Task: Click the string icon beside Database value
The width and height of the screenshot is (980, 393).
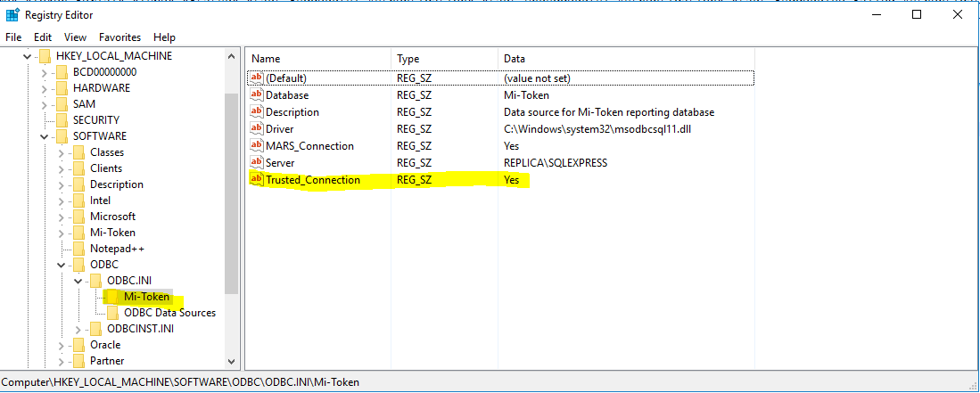Action: (x=256, y=95)
